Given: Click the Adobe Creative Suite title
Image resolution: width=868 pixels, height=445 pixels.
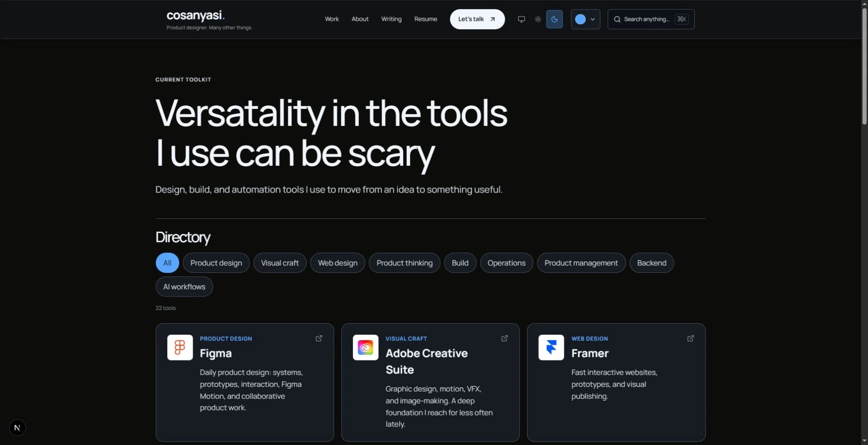Looking at the screenshot, I should pyautogui.click(x=426, y=361).
